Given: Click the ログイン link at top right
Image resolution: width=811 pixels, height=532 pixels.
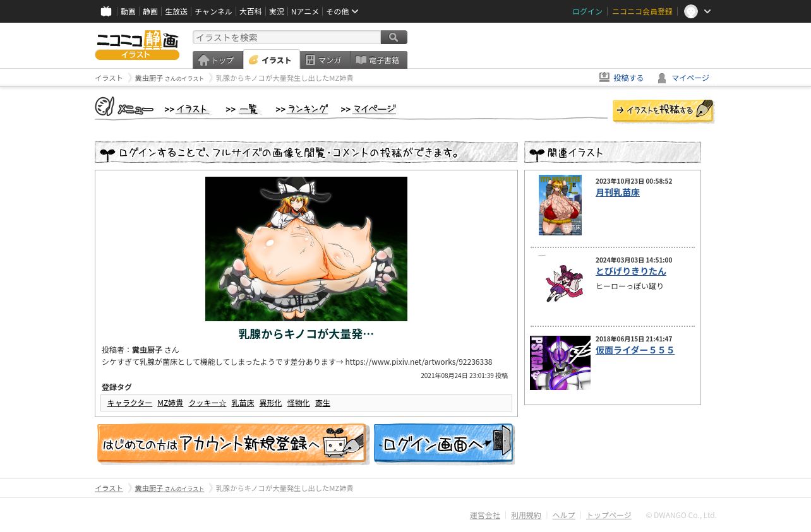Looking at the screenshot, I should click(x=587, y=11).
